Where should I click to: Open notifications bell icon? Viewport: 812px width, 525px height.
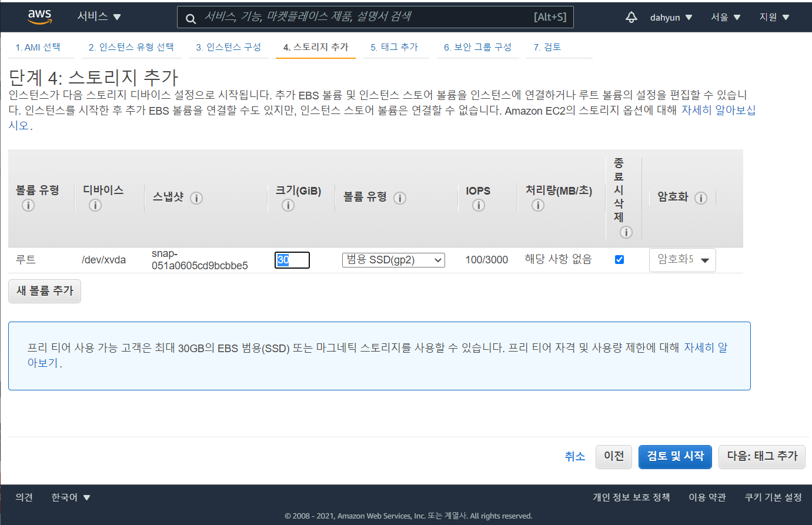pos(631,17)
